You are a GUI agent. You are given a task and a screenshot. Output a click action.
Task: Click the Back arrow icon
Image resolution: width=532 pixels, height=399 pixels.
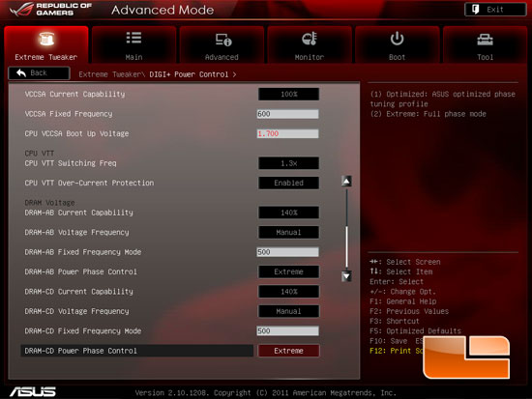coord(21,72)
